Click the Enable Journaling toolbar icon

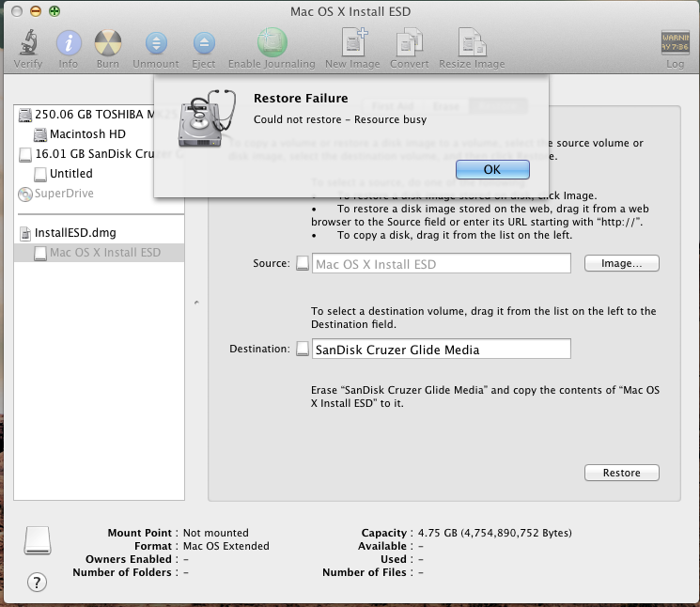click(272, 49)
